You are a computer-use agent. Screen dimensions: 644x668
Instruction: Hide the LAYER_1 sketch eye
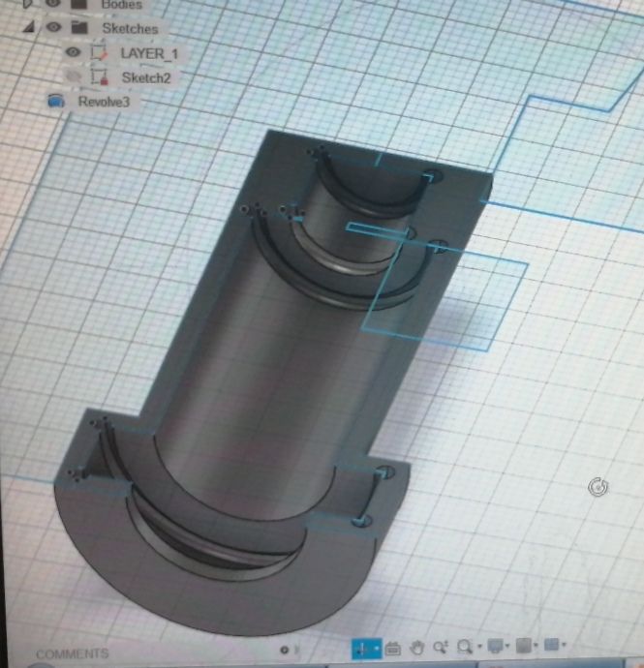click(x=73, y=52)
